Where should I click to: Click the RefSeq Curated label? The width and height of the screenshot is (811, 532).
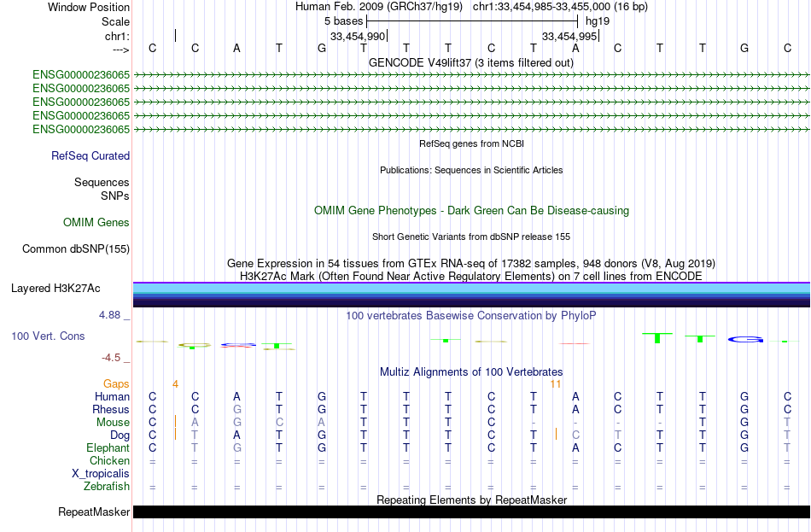(90, 155)
